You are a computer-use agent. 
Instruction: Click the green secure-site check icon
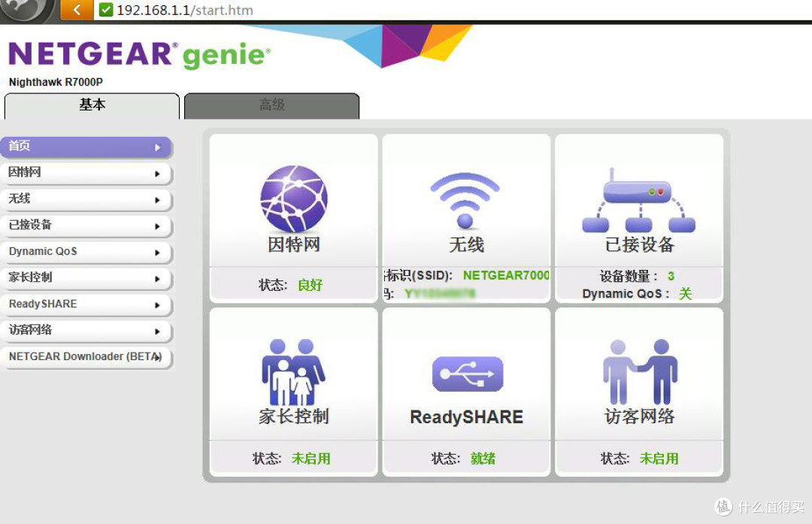(x=106, y=10)
